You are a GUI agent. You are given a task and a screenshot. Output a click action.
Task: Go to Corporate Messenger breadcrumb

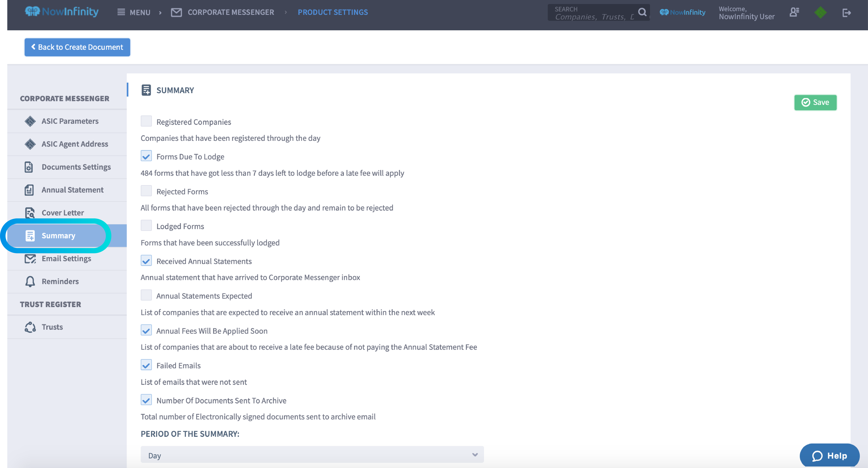point(231,12)
